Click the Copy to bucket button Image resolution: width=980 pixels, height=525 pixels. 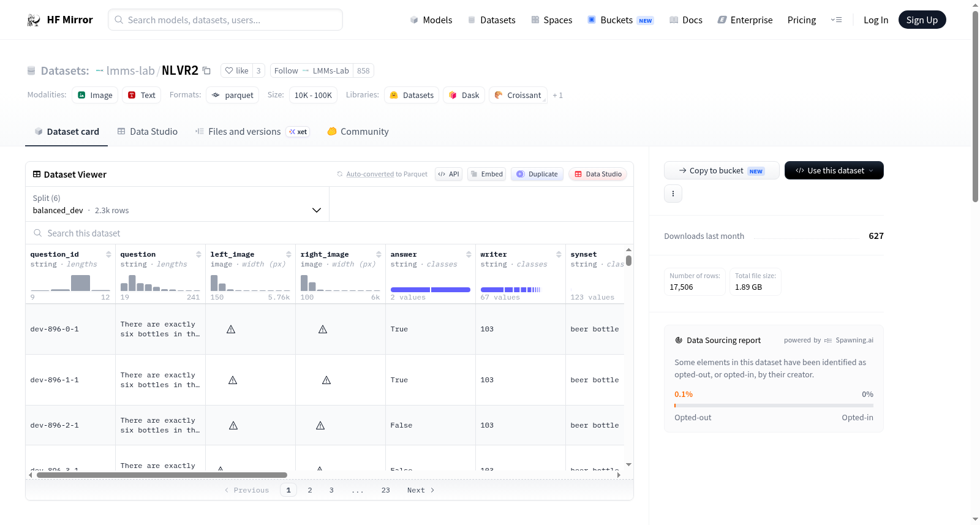pos(722,170)
